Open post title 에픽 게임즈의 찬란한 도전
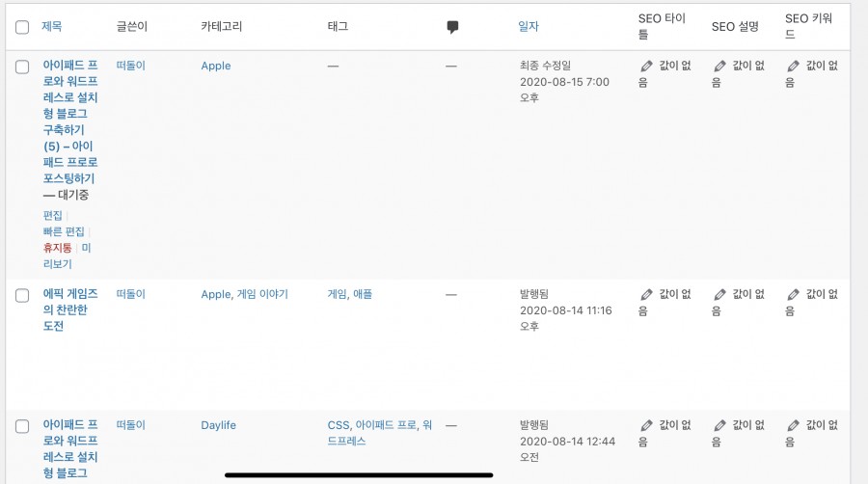Image resolution: width=868 pixels, height=484 pixels. (x=69, y=309)
